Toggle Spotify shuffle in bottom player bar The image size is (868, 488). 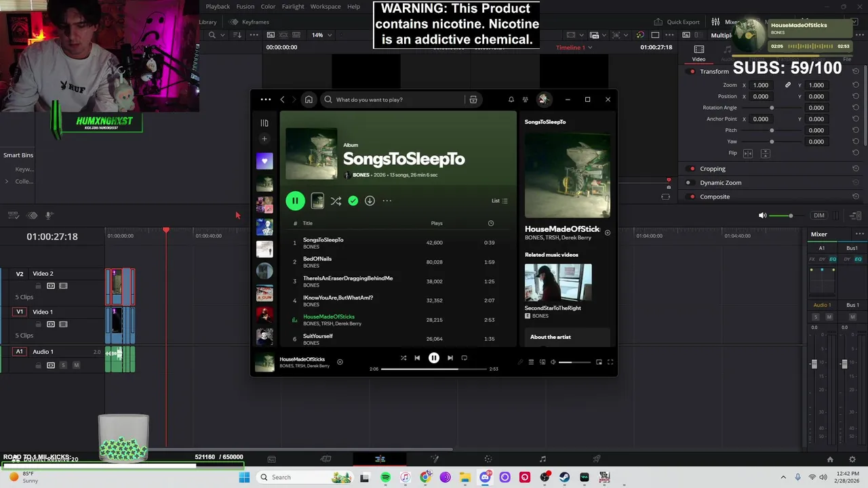[403, 358]
